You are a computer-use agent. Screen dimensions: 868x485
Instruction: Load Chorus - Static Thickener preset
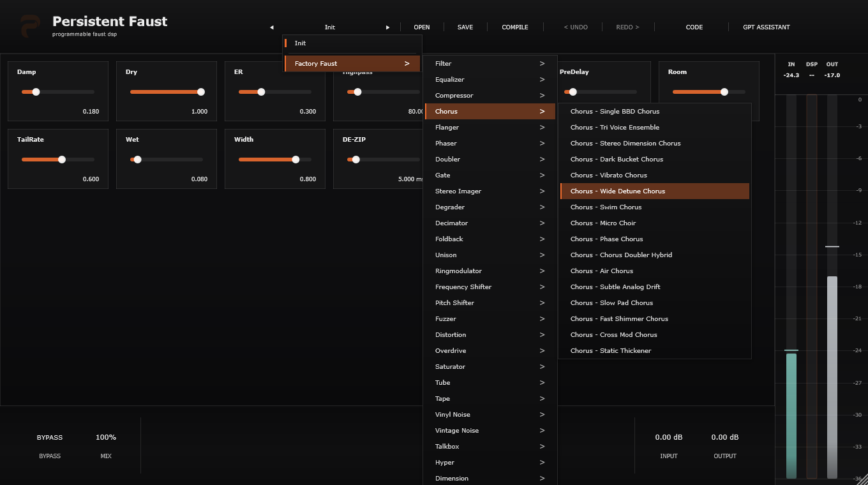pos(655,351)
